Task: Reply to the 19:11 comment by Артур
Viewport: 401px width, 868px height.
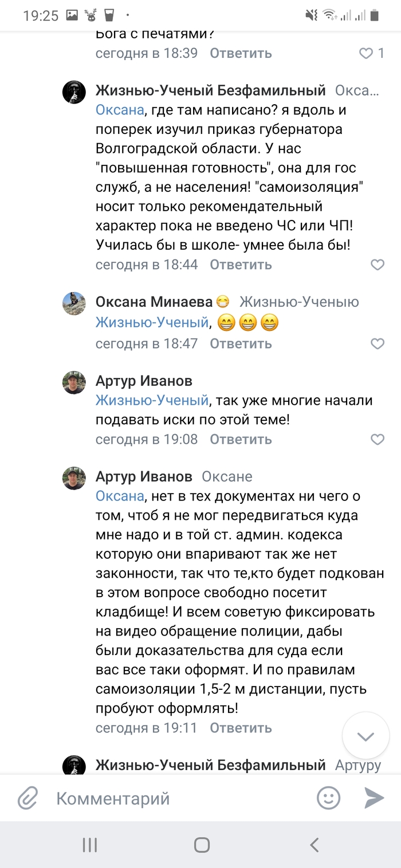Action: pos(241,728)
